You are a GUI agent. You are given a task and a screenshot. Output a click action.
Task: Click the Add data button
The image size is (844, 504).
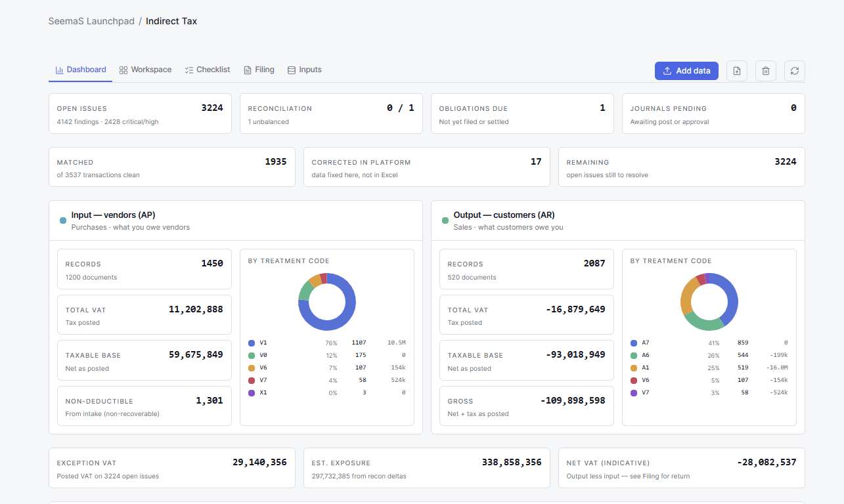[686, 71]
